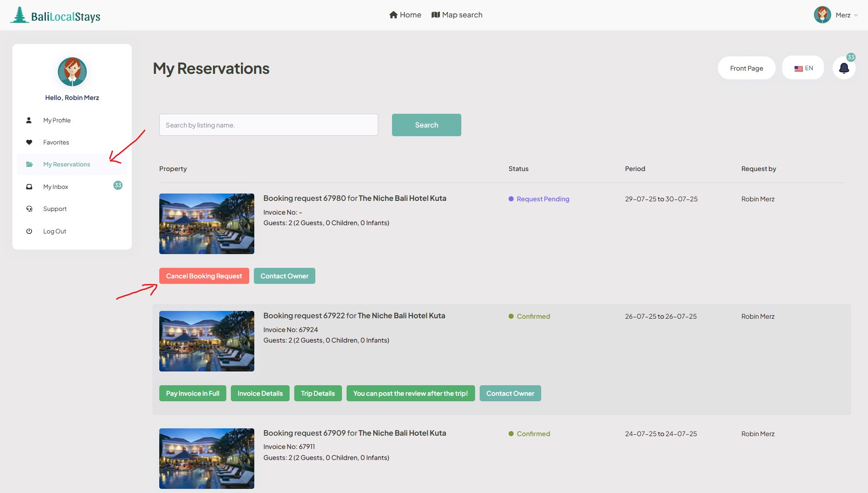Click the Merz avatar in header

pyautogui.click(x=822, y=15)
